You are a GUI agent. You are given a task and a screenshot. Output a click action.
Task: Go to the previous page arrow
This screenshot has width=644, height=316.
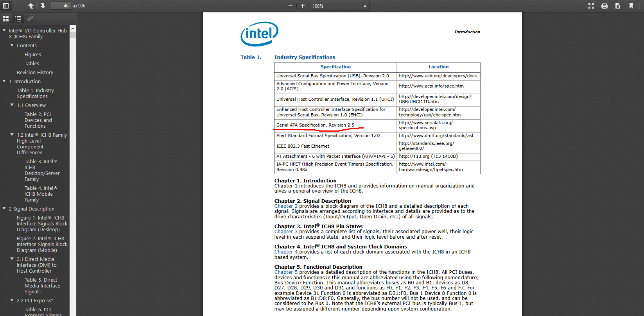click(x=31, y=6)
